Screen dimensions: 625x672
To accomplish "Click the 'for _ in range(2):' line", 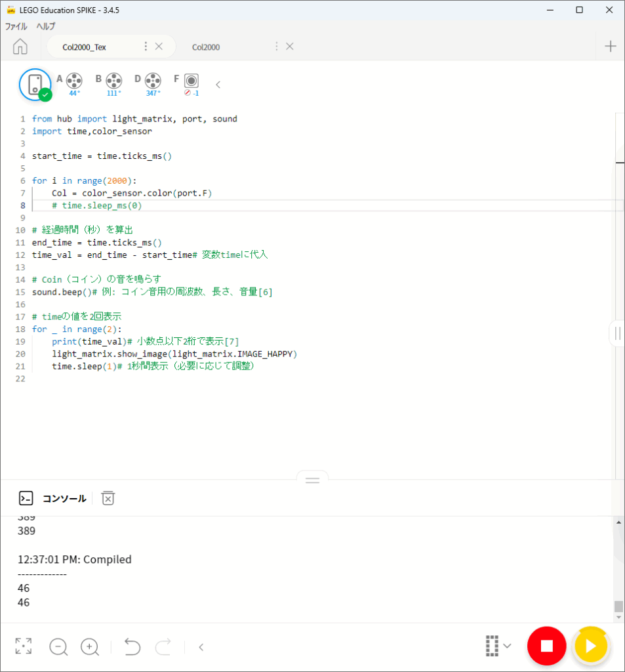I will [x=77, y=329].
